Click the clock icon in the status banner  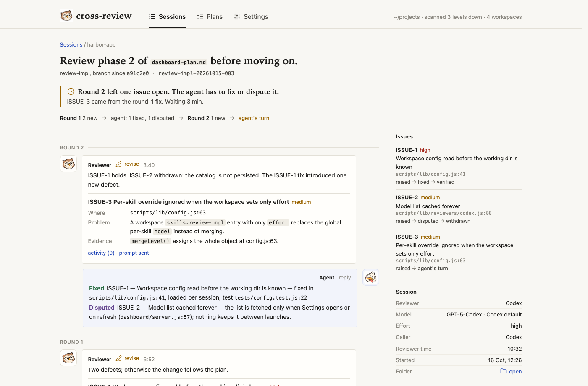pos(71,91)
